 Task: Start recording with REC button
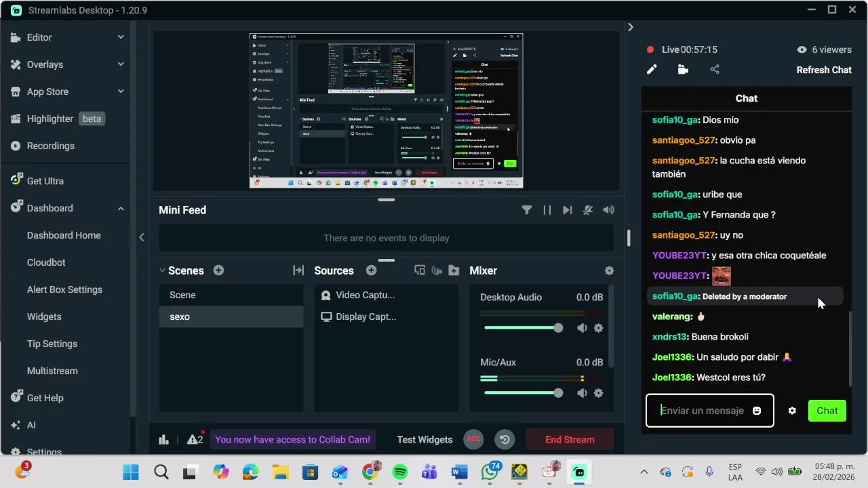pos(473,439)
